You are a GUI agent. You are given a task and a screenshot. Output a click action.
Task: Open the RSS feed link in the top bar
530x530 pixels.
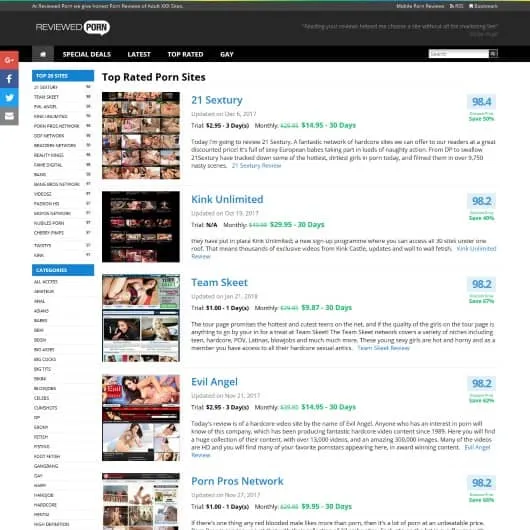(456, 6)
